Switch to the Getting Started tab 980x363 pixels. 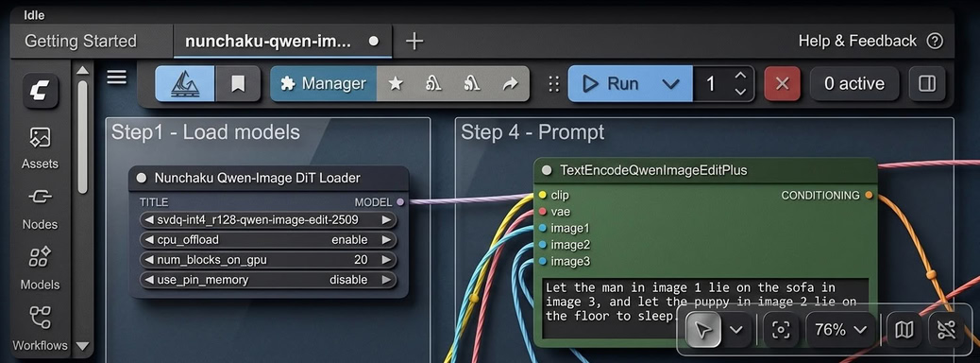(x=80, y=42)
